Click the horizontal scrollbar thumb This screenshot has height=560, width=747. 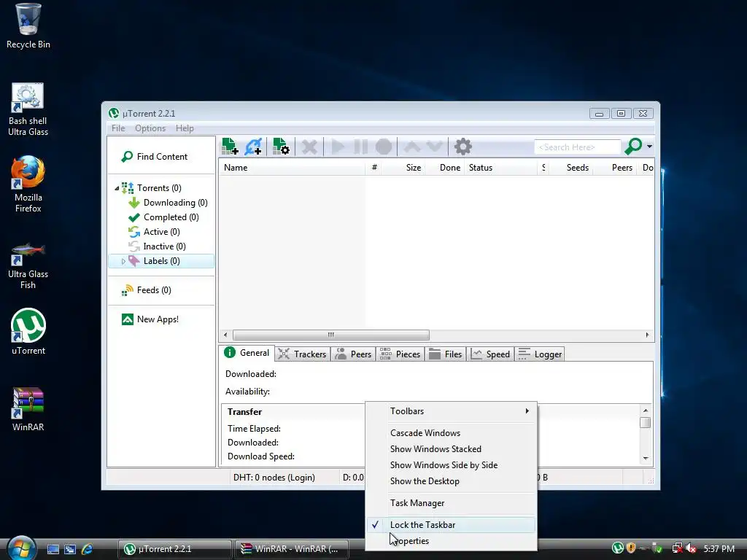[x=330, y=335]
